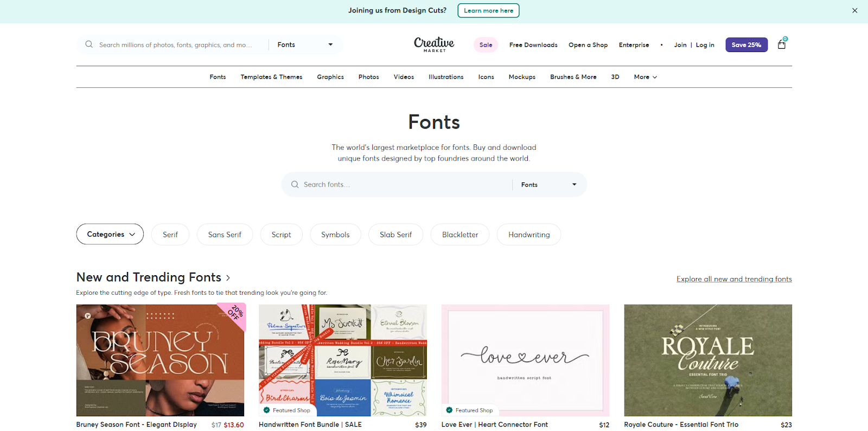
Task: Click the Learn more here button
Action: click(x=488, y=10)
